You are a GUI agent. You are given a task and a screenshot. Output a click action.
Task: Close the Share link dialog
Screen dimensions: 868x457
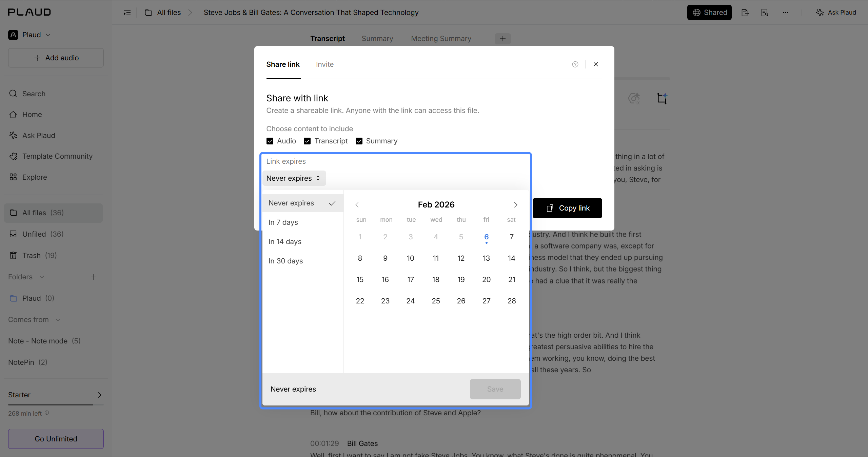point(596,64)
